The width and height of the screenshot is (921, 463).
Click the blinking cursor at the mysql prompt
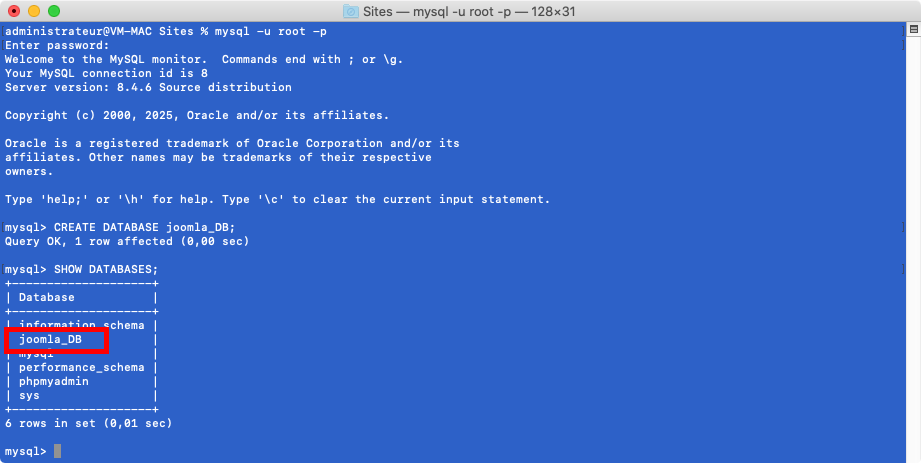[58, 452]
